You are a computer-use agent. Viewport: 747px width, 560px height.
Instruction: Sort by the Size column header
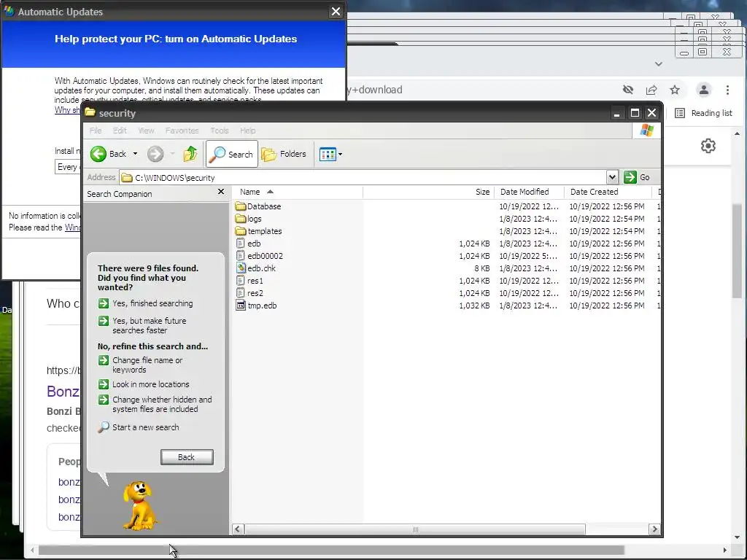point(428,192)
